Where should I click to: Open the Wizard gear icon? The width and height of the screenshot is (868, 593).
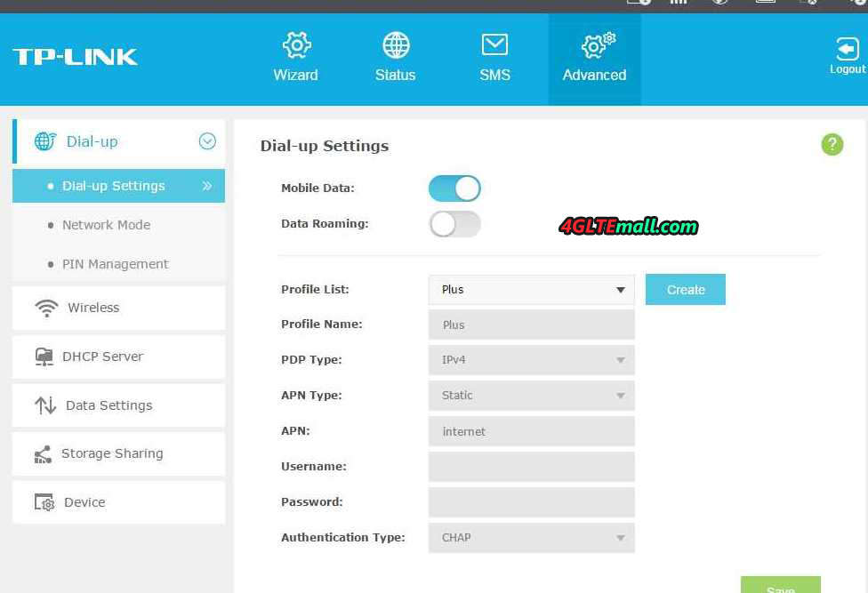coord(295,45)
